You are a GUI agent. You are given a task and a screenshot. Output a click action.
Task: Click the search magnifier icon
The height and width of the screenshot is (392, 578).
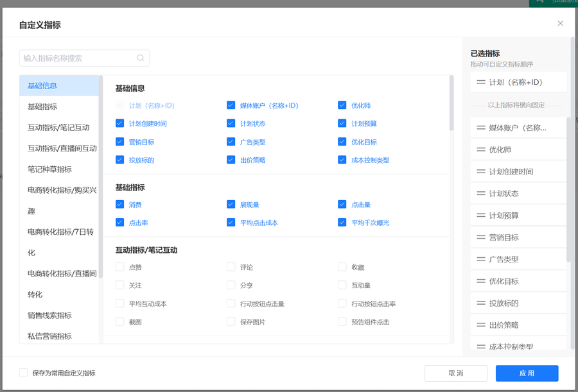pos(141,58)
